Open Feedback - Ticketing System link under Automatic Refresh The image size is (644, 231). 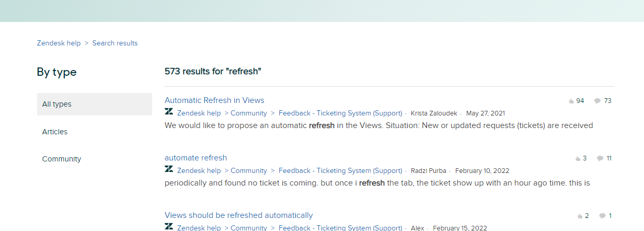click(x=340, y=113)
